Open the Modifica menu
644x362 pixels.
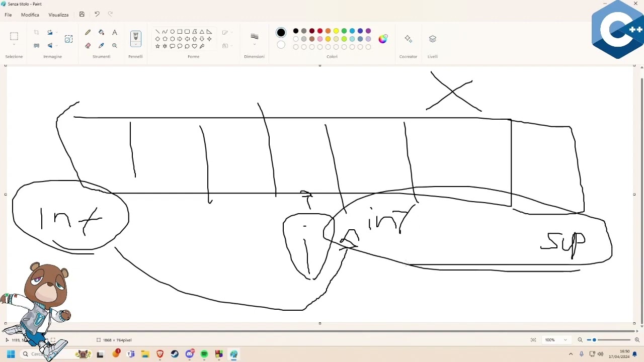[30, 15]
